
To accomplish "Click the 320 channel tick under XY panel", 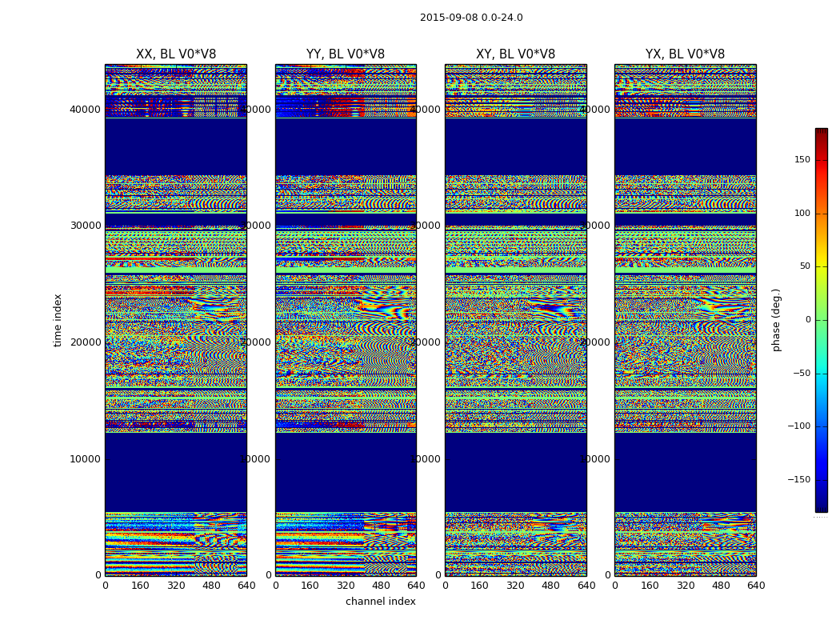I will pos(515,586).
